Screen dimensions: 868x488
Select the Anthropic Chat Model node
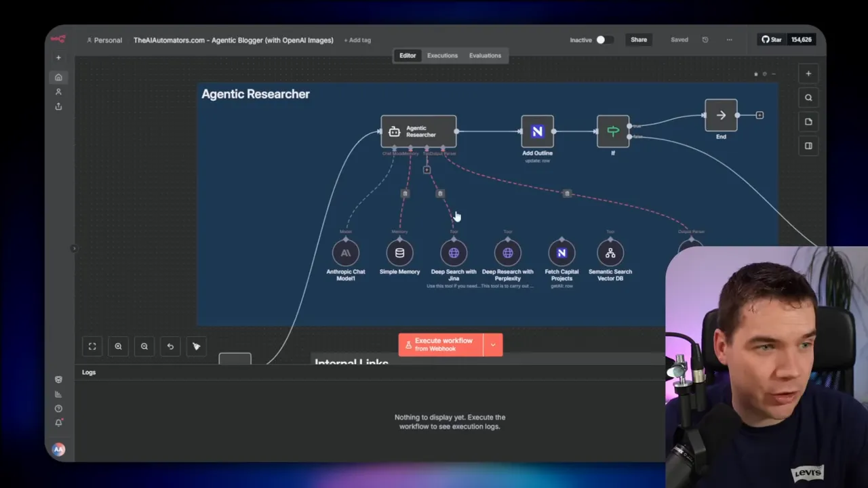click(x=345, y=253)
